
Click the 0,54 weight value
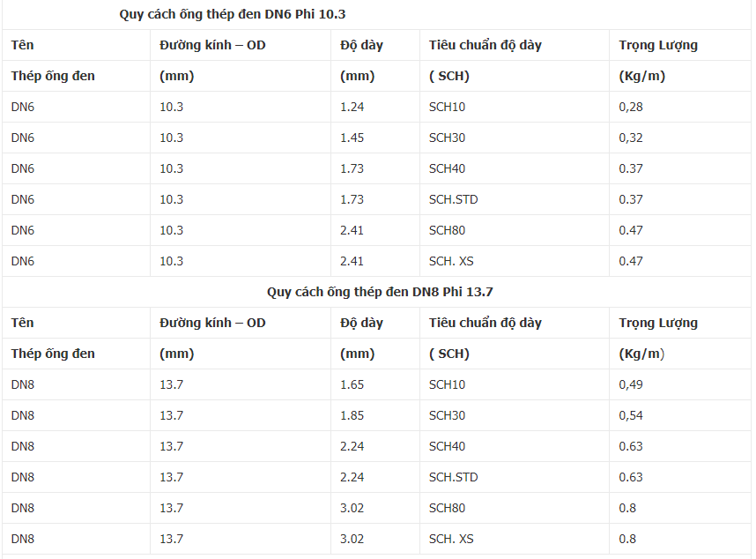(631, 415)
